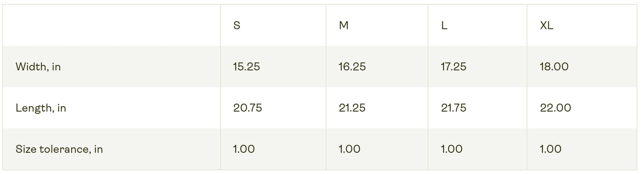Screen dimensions: 644x174
Task: Click the 22.00 length value for XL
Action: pyautogui.click(x=555, y=108)
